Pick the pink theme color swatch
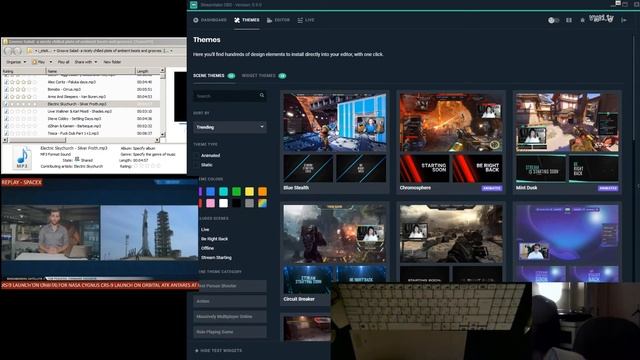Image resolution: width=640 pixels, height=360 pixels. point(210,203)
